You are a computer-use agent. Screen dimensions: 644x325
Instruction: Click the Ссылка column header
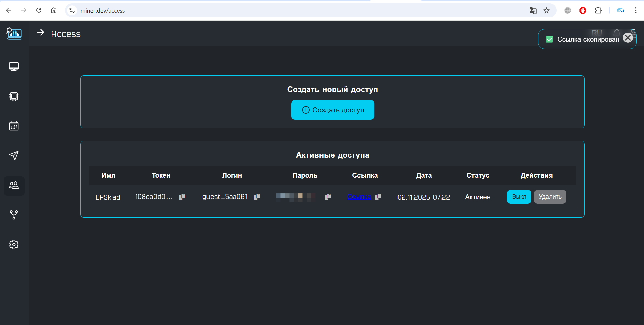coord(365,175)
